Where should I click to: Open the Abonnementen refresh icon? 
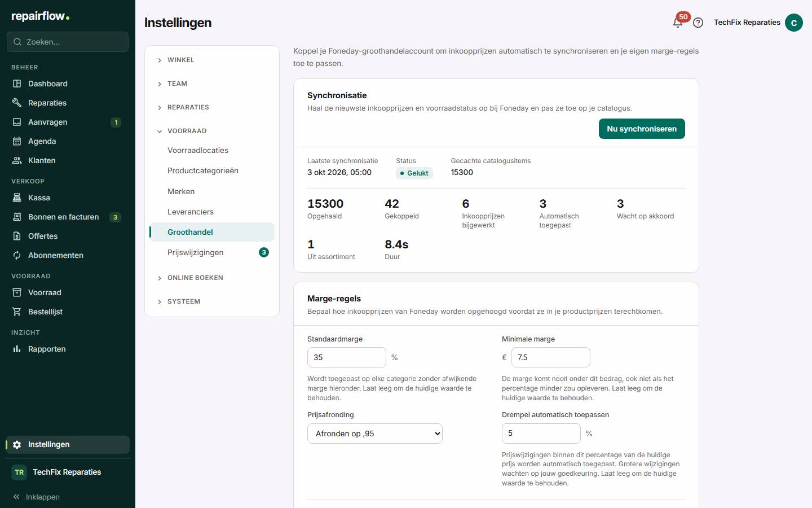pyautogui.click(x=17, y=255)
